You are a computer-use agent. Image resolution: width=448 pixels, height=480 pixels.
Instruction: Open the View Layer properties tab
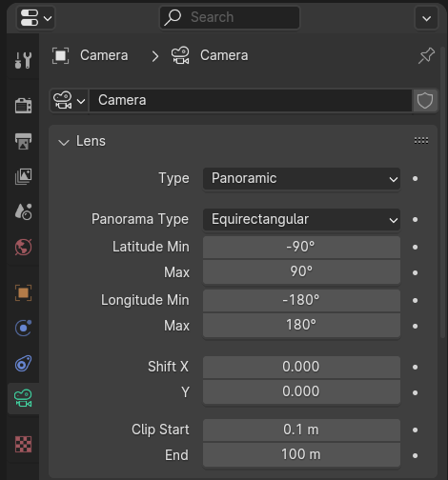(23, 176)
